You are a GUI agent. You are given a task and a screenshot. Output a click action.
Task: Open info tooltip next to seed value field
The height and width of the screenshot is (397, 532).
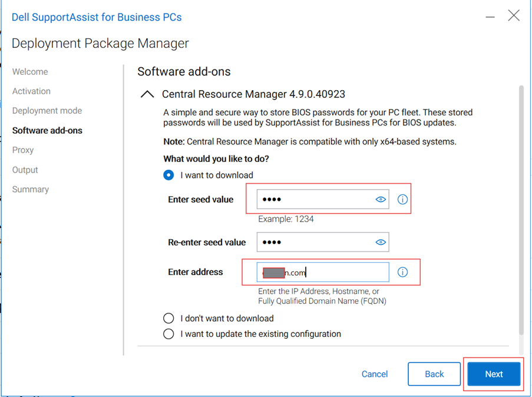click(402, 199)
